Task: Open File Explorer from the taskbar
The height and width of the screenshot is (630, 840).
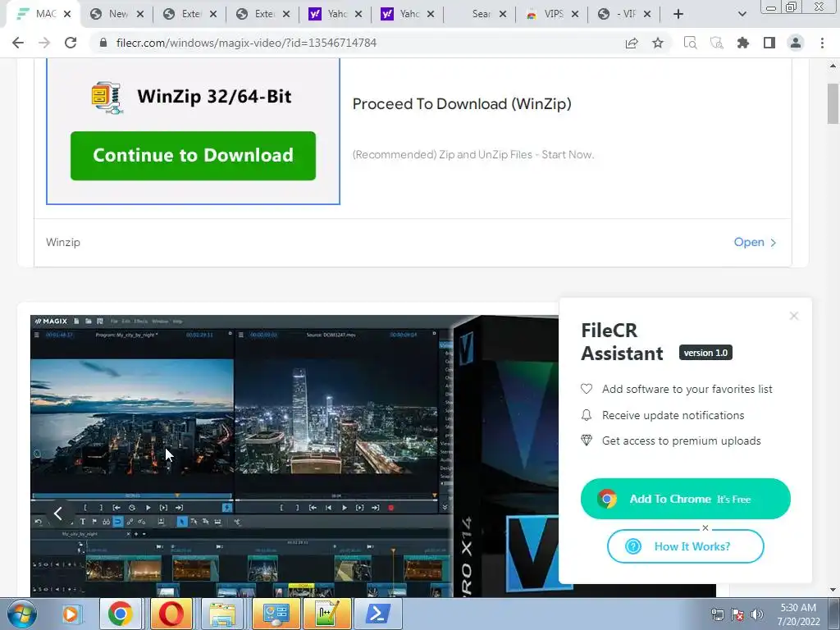Action: point(222,614)
